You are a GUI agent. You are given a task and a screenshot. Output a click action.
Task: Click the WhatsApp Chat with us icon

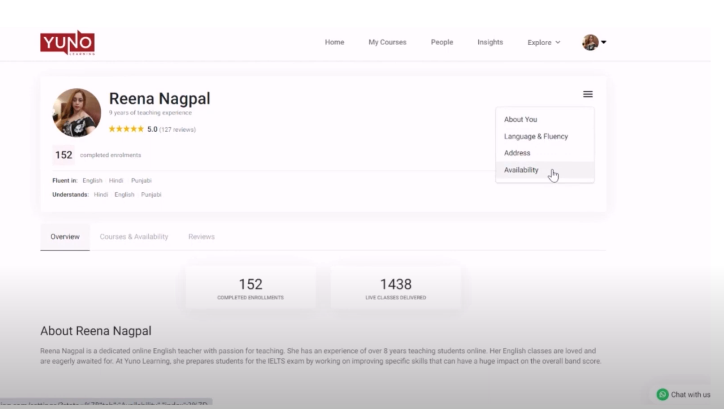[x=662, y=394]
